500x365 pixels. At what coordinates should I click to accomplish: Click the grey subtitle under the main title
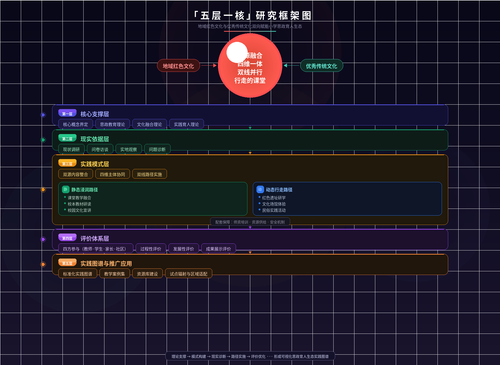coord(250,26)
